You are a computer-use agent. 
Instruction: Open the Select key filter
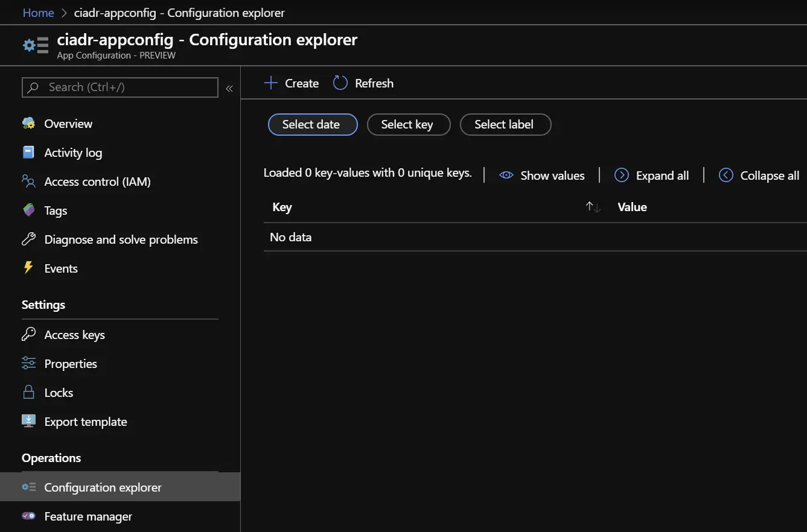pyautogui.click(x=409, y=124)
